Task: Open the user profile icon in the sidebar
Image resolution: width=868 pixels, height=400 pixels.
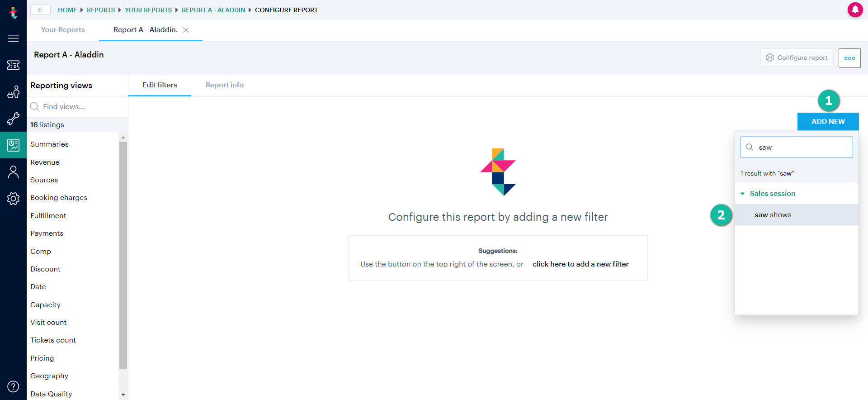Action: click(x=13, y=172)
